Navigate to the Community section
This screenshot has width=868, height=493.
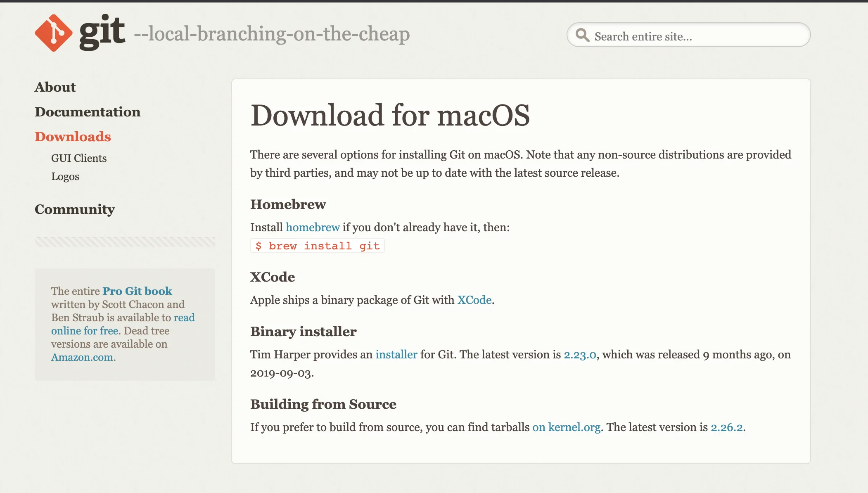pos(75,209)
